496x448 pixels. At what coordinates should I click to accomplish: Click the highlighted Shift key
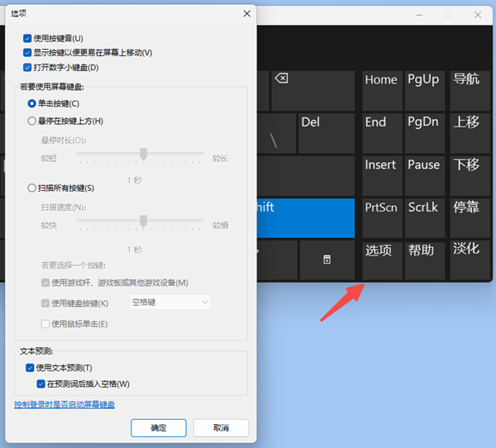click(306, 218)
